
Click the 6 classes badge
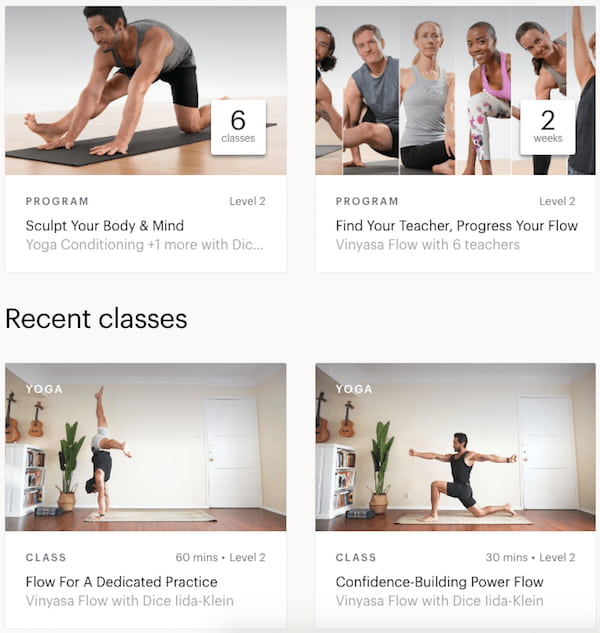238,127
